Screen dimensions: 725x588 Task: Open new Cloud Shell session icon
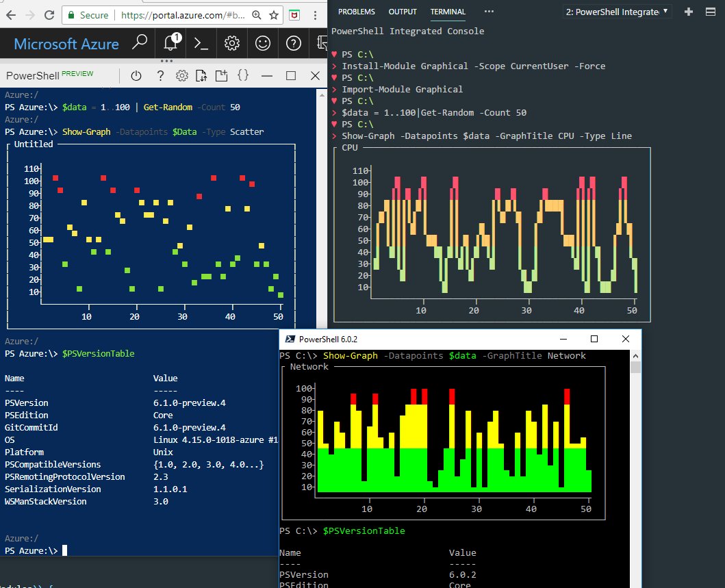coord(222,75)
